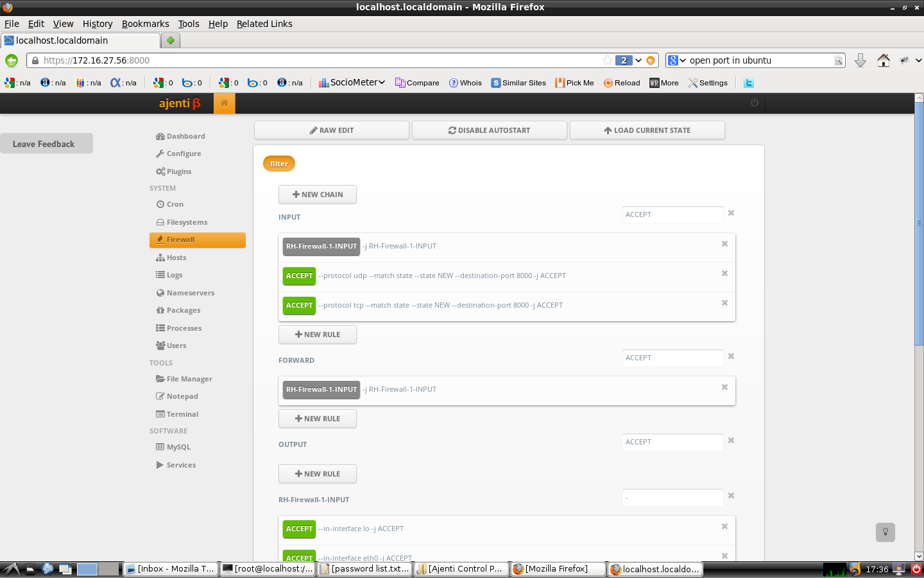
Task: Open Filesystems in the sidebar
Action: pos(182,222)
